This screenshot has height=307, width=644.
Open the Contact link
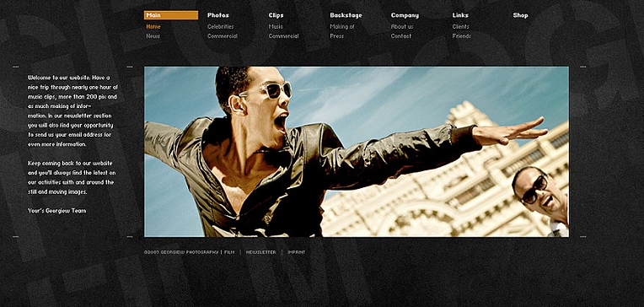pyautogui.click(x=401, y=35)
